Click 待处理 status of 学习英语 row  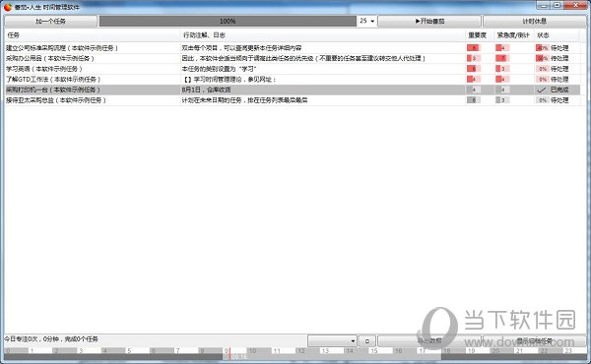click(559, 69)
